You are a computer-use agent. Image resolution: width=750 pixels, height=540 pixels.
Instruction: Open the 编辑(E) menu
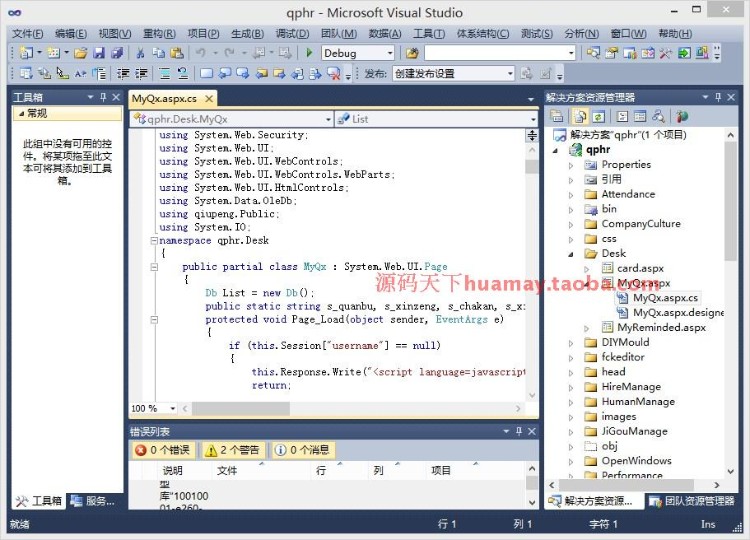(x=71, y=33)
